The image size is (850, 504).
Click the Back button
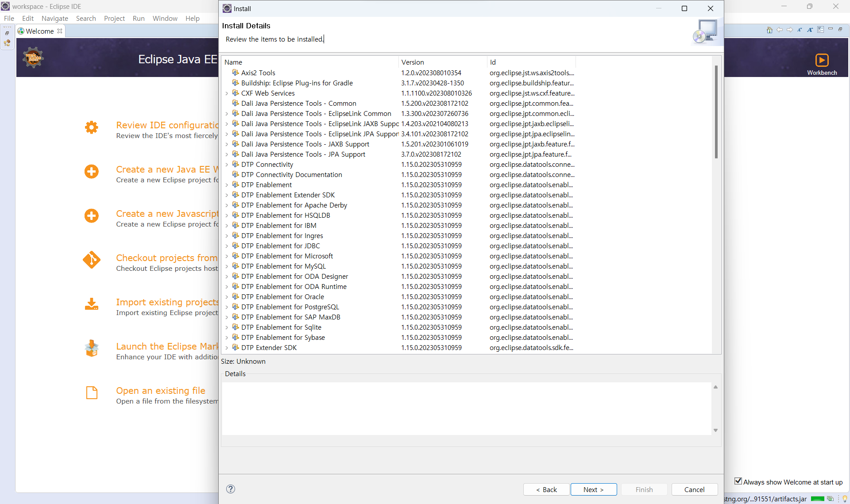pyautogui.click(x=546, y=489)
